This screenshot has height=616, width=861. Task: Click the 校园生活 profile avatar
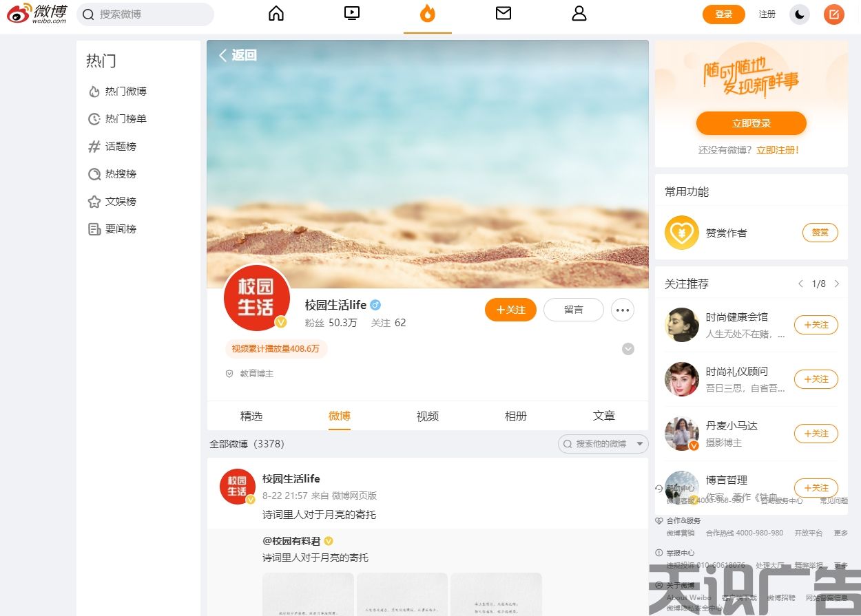pos(256,297)
